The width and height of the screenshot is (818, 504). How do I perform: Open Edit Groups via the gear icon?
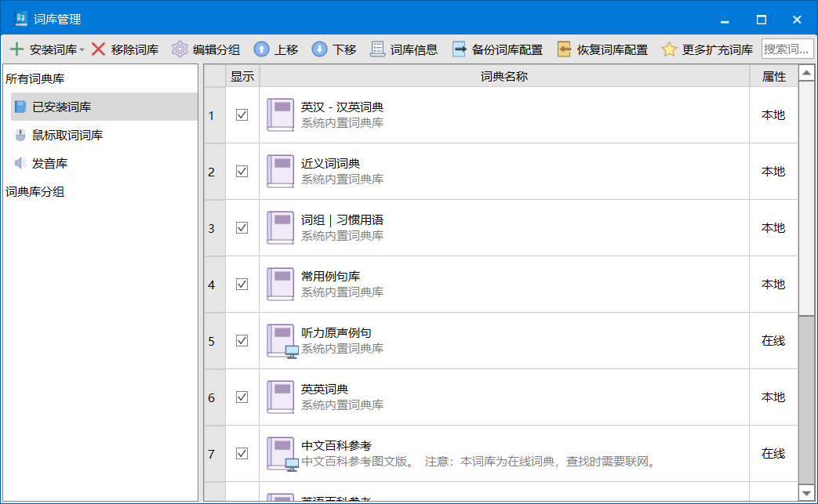pos(180,49)
